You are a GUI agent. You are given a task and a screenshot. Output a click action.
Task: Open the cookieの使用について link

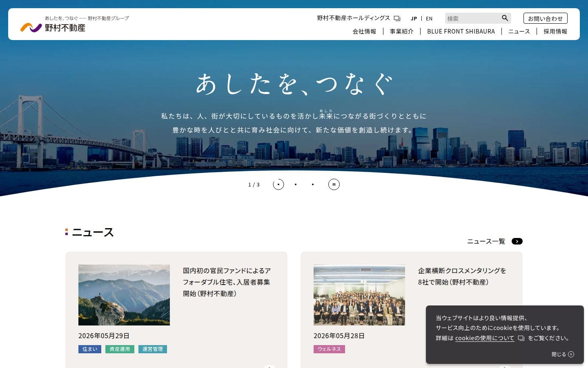click(485, 338)
